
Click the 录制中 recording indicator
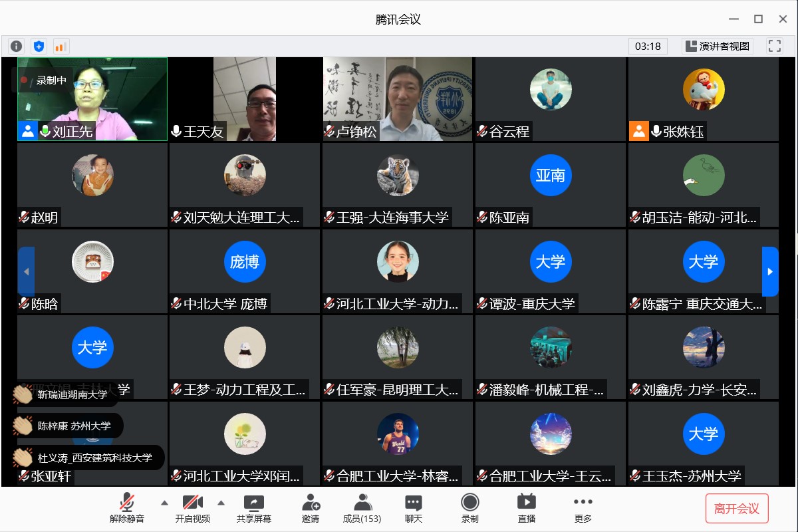click(x=44, y=80)
